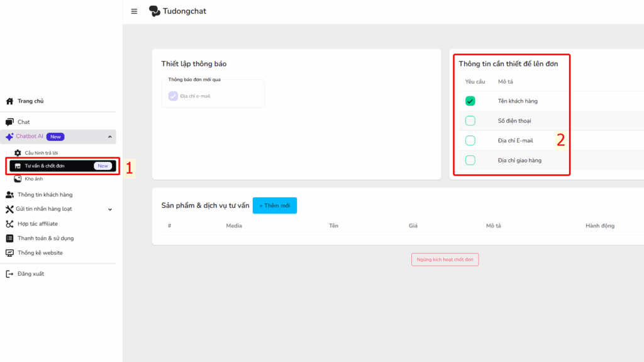Click Thông tin cần thiết để lên đơn heading
This screenshot has width=644, height=362.
coord(508,64)
